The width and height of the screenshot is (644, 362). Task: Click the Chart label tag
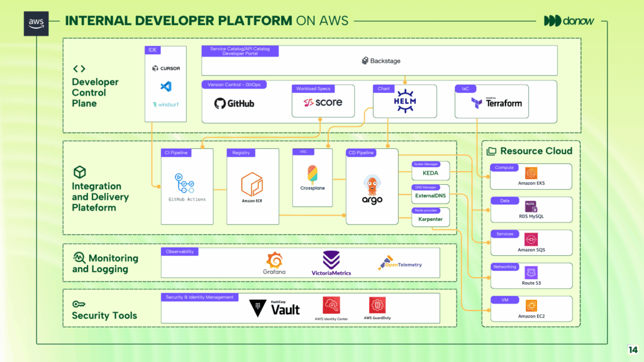pos(384,89)
